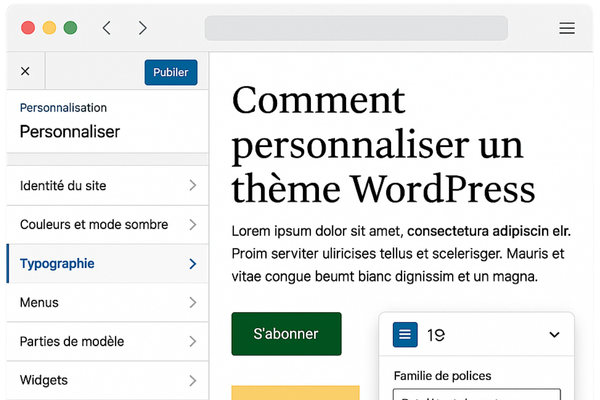Click the blue text alignment icon
Image resolution: width=600 pixels, height=400 pixels.
pyautogui.click(x=405, y=335)
